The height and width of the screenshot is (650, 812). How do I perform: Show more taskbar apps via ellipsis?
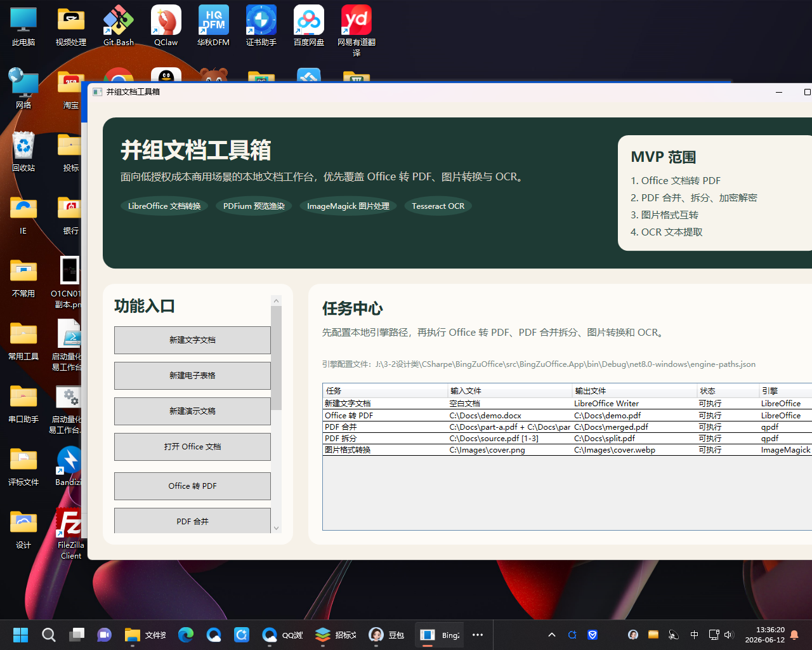[478, 635]
